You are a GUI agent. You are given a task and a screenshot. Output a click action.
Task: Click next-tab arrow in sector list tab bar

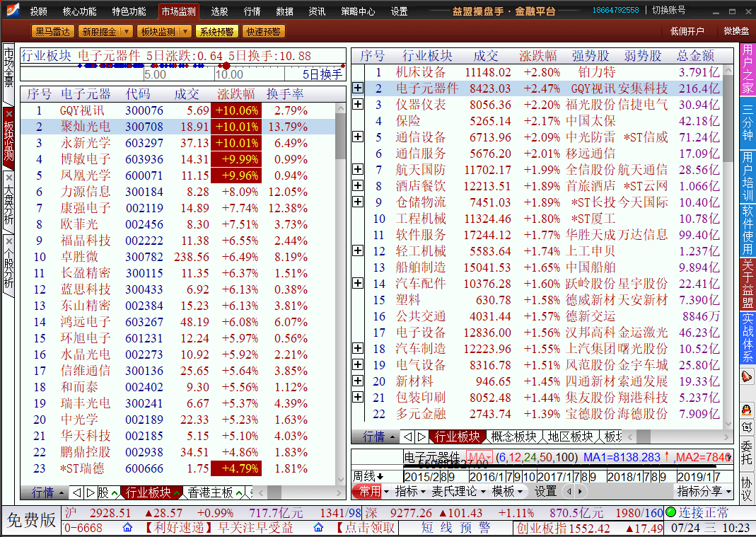point(421,437)
